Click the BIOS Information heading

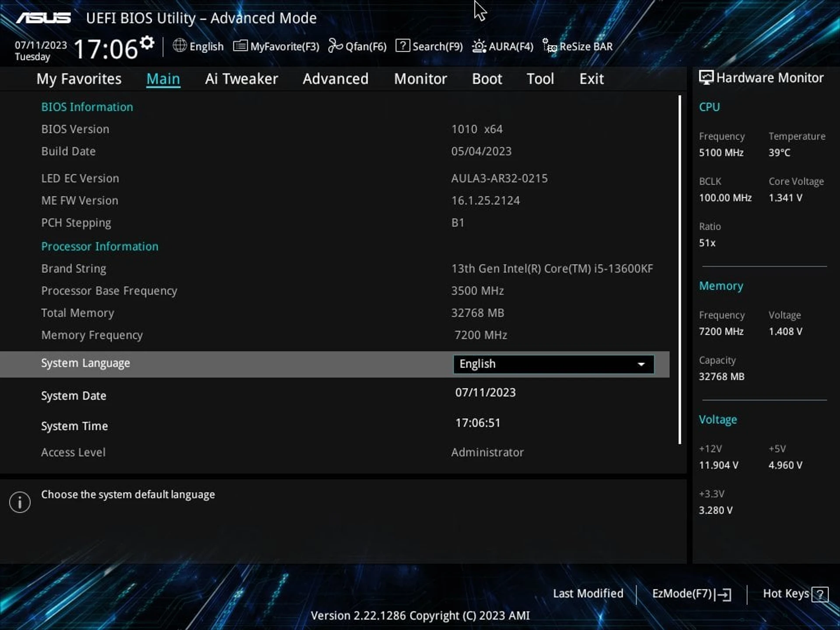(x=87, y=107)
